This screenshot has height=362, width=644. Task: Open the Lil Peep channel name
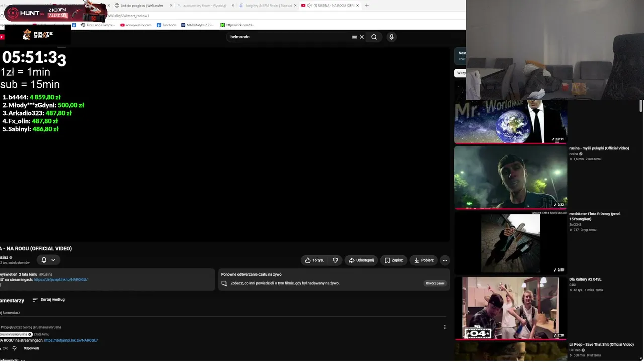coord(575,350)
